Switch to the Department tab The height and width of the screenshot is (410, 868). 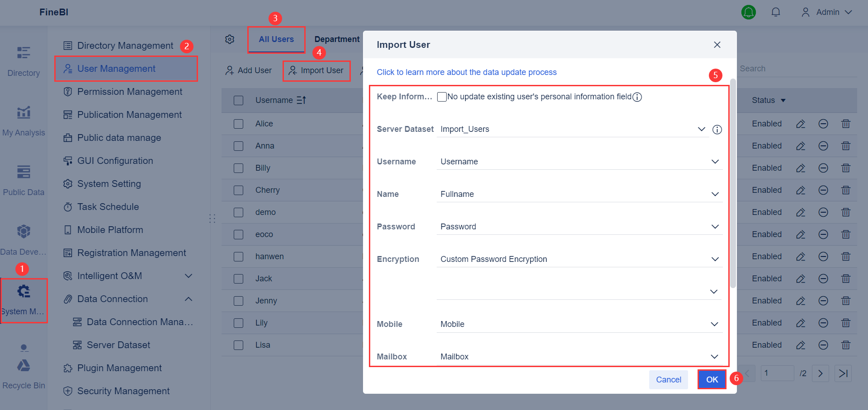click(x=337, y=39)
